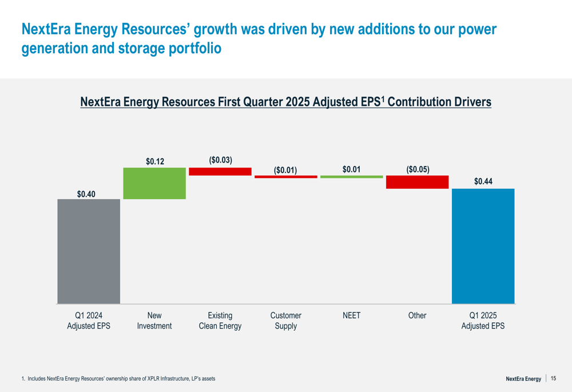Select the ($0.05) value label

[418, 169]
